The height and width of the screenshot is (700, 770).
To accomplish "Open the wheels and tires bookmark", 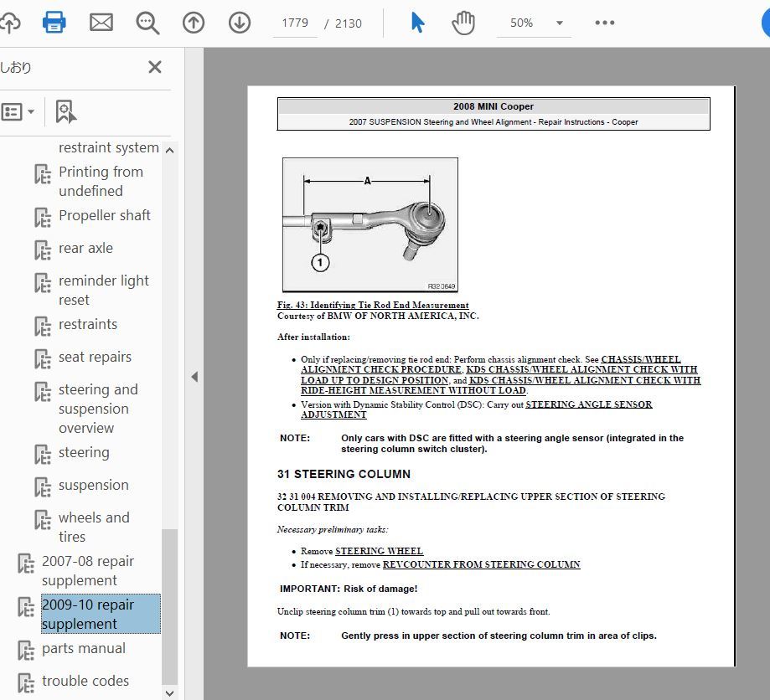I will (94, 527).
